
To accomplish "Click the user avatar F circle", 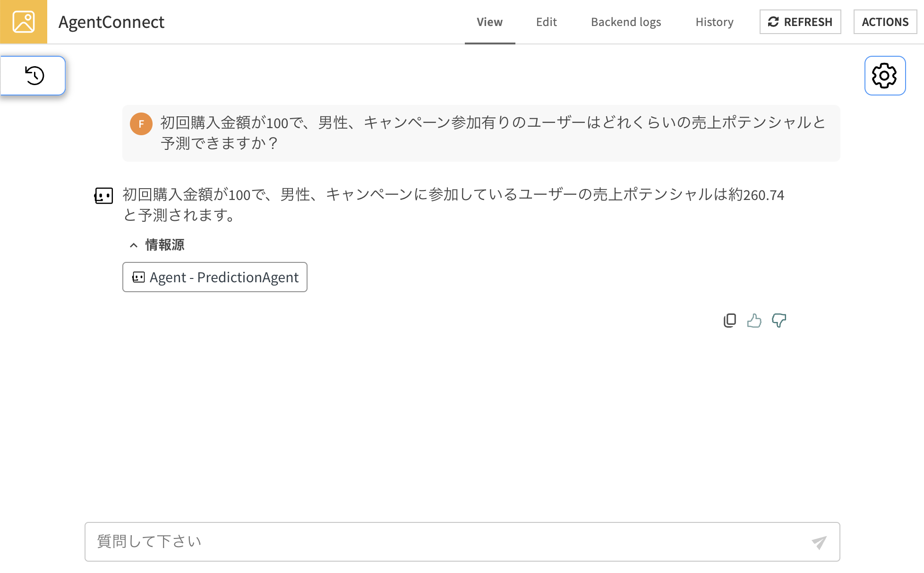I will (141, 124).
